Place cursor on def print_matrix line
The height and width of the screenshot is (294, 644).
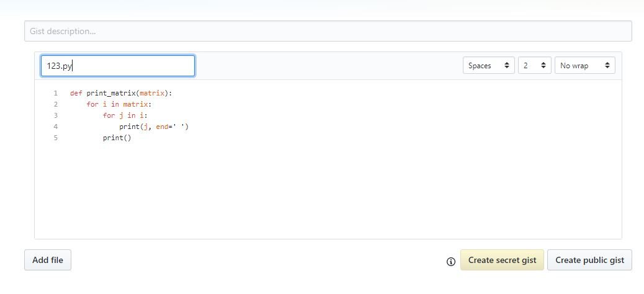[x=121, y=93]
